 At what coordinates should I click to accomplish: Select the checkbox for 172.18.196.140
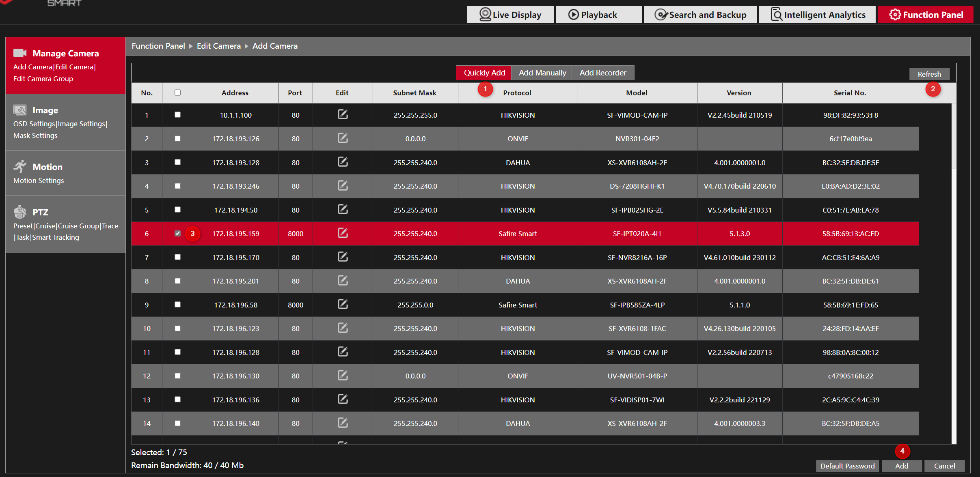pos(177,423)
